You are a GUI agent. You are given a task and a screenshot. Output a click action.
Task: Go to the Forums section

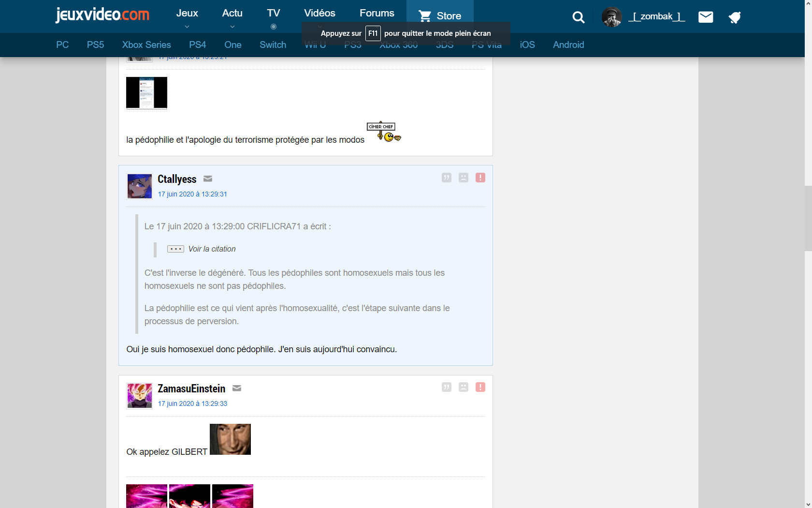[x=377, y=13]
